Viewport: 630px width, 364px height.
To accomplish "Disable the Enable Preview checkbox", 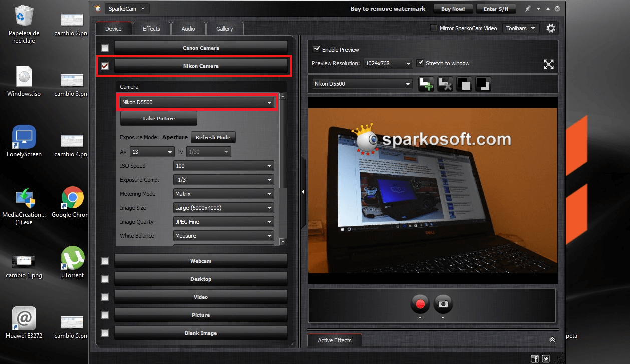I will pos(317,49).
